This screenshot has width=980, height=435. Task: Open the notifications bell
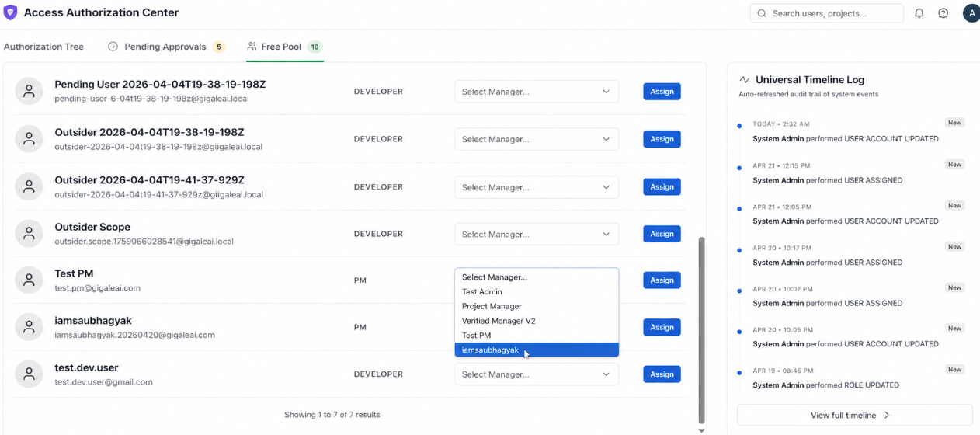point(919,13)
